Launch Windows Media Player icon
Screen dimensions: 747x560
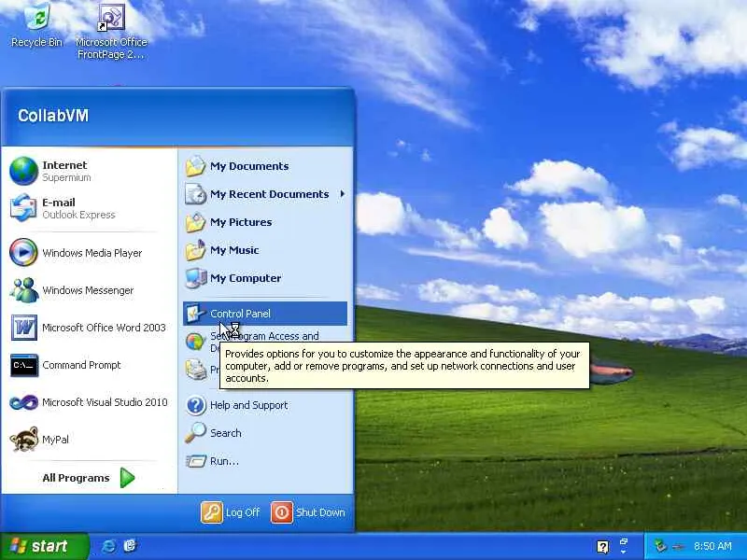pos(23,252)
